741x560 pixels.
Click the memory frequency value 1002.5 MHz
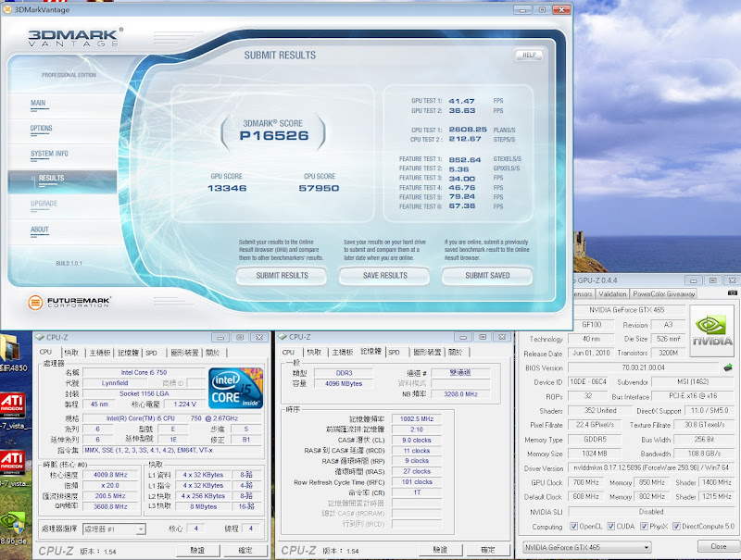click(x=417, y=418)
